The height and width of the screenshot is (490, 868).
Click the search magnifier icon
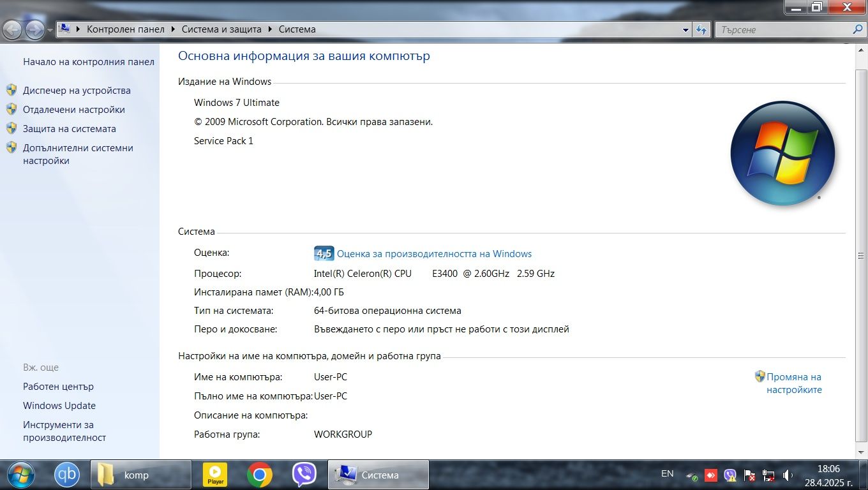[857, 29]
